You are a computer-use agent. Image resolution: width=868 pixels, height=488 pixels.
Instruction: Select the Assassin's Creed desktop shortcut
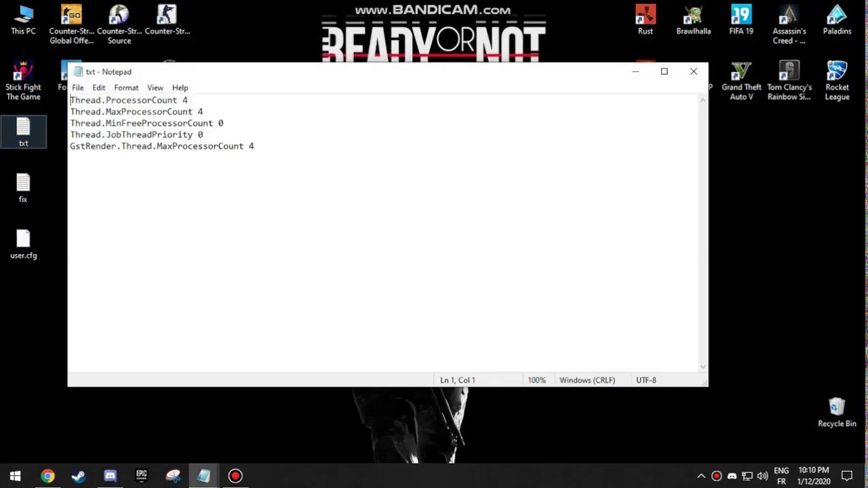789,24
